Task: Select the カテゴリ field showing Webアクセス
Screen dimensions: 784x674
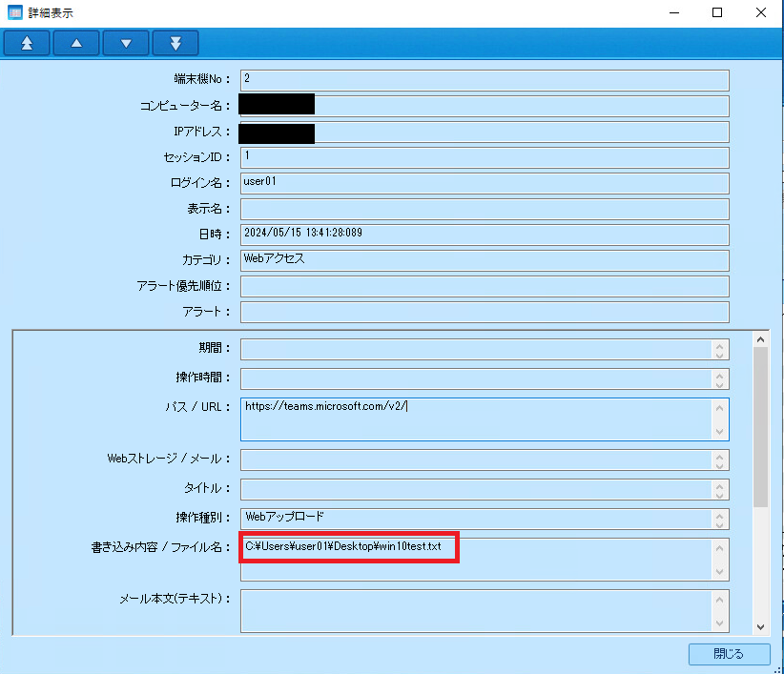Action: pos(484,260)
